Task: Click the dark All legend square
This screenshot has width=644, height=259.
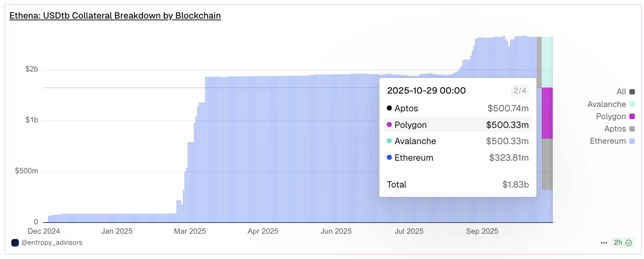Action: [632, 92]
